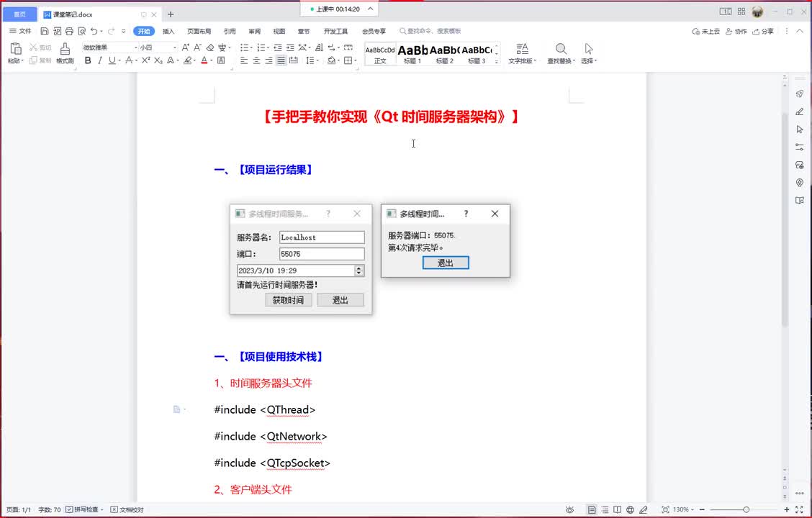Image resolution: width=812 pixels, height=518 pixels.
Task: Open a new document tab with plus
Action: 171,14
